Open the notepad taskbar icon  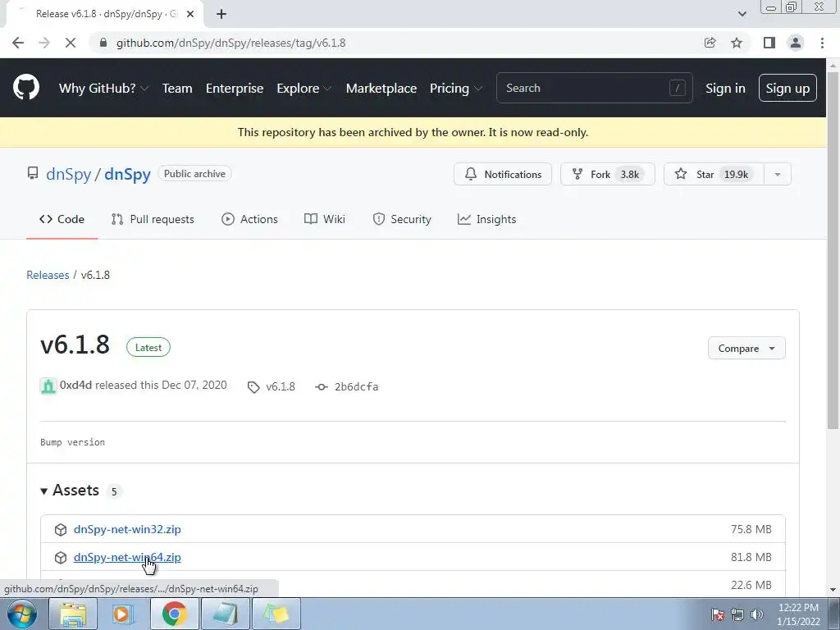pyautogui.click(x=225, y=614)
